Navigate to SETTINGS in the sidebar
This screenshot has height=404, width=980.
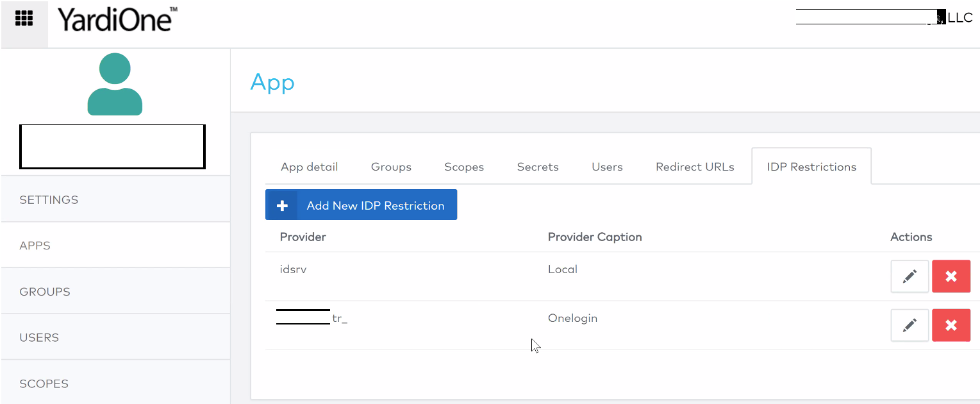pyautogui.click(x=49, y=199)
